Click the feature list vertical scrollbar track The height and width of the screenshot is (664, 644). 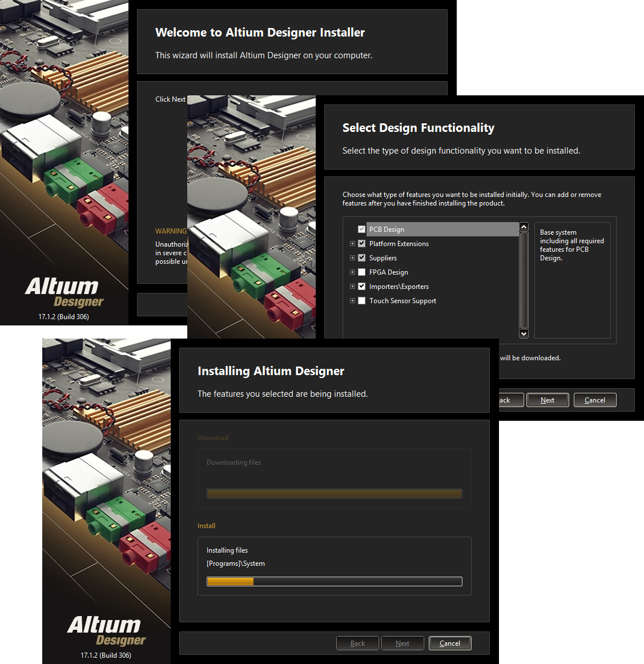click(524, 280)
